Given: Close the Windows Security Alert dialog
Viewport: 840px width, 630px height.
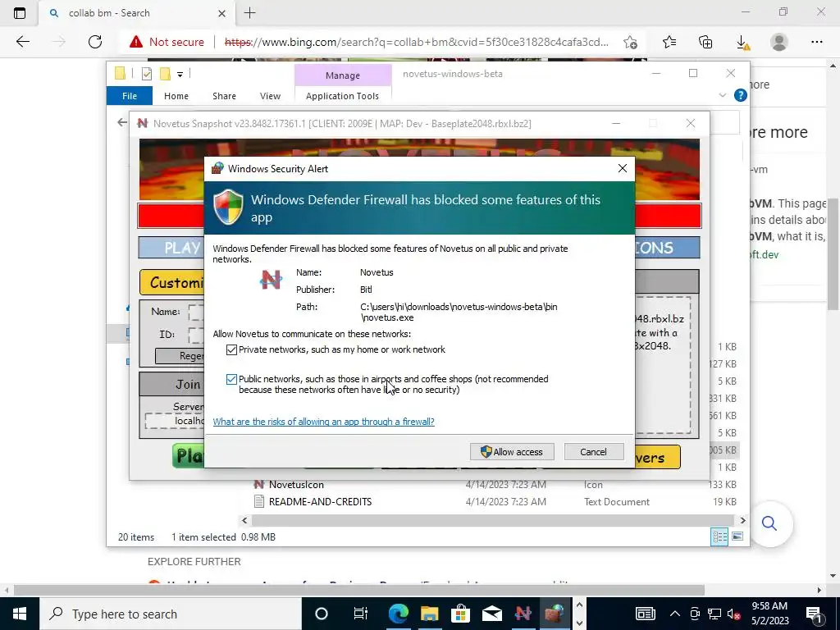Looking at the screenshot, I should point(622,168).
